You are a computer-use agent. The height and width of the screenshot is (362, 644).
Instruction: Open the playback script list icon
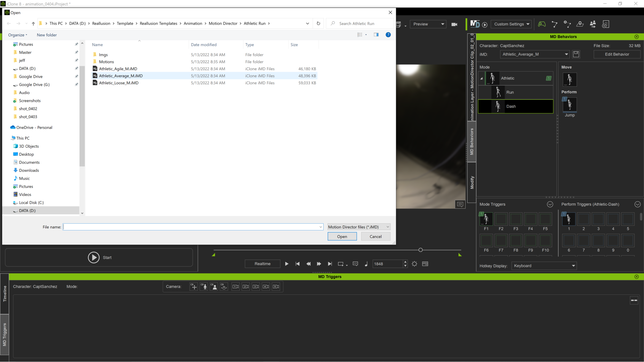tap(606, 24)
